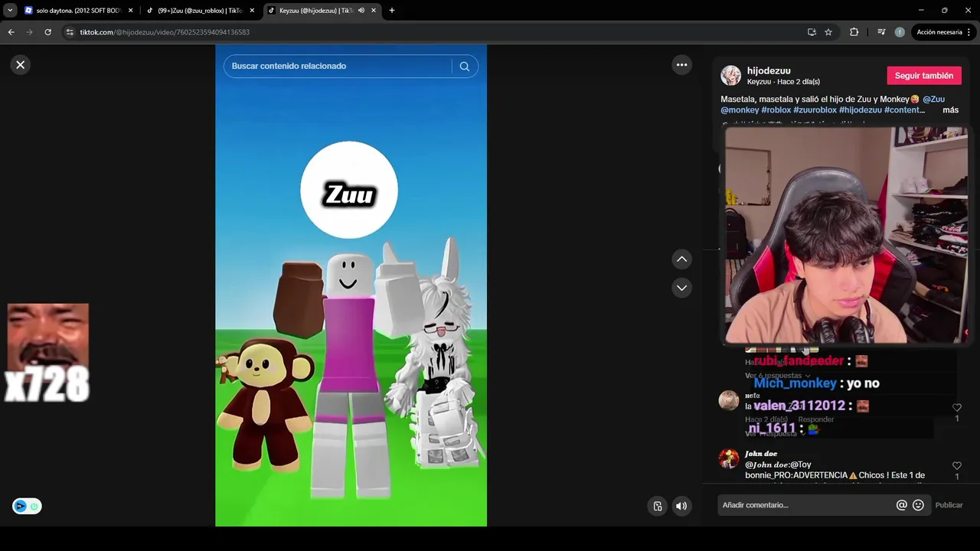Open the #hijodezuu hashtag

(861, 110)
